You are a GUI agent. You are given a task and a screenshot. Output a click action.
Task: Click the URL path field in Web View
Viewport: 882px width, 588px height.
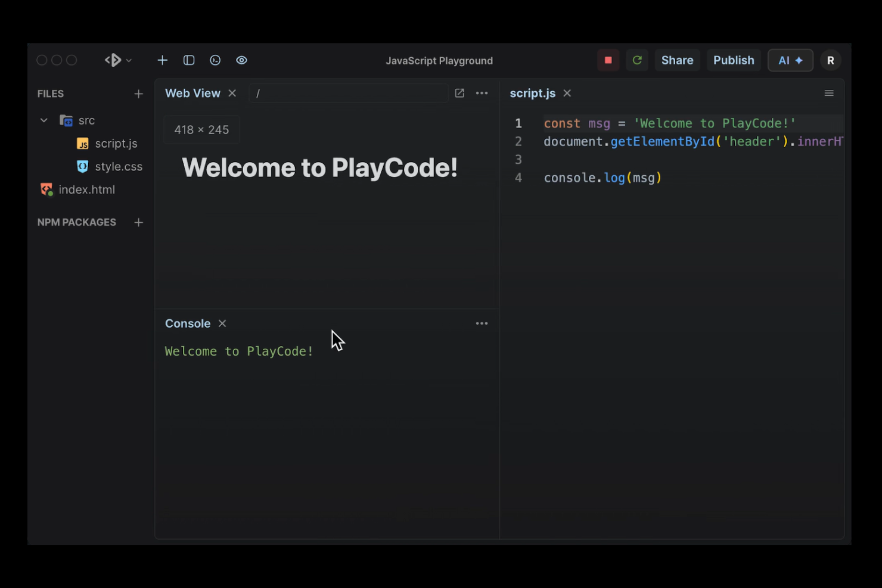pos(349,93)
